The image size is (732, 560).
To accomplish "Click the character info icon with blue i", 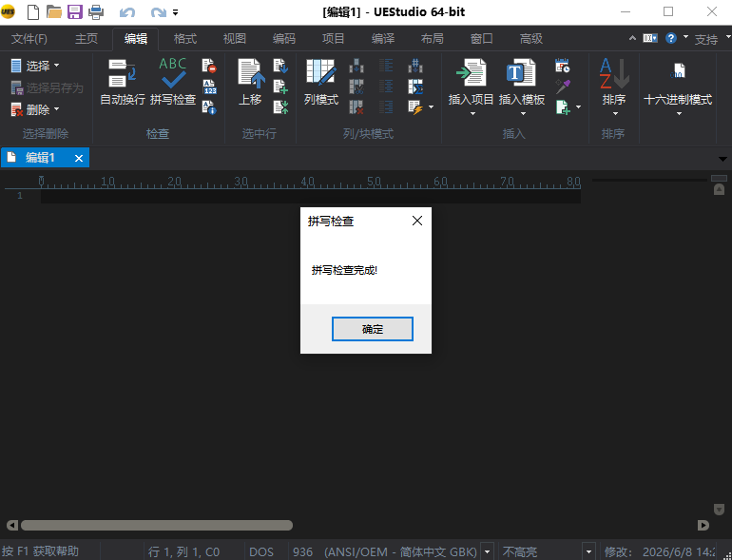I will (209, 107).
